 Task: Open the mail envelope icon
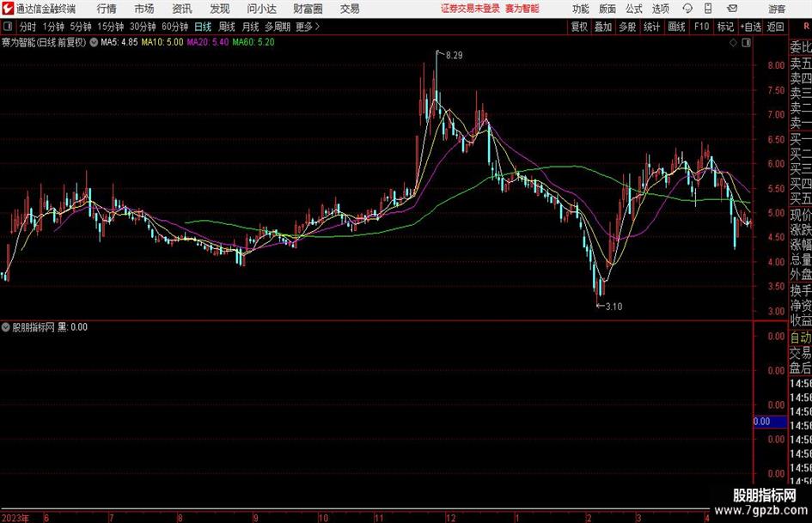tap(732, 9)
